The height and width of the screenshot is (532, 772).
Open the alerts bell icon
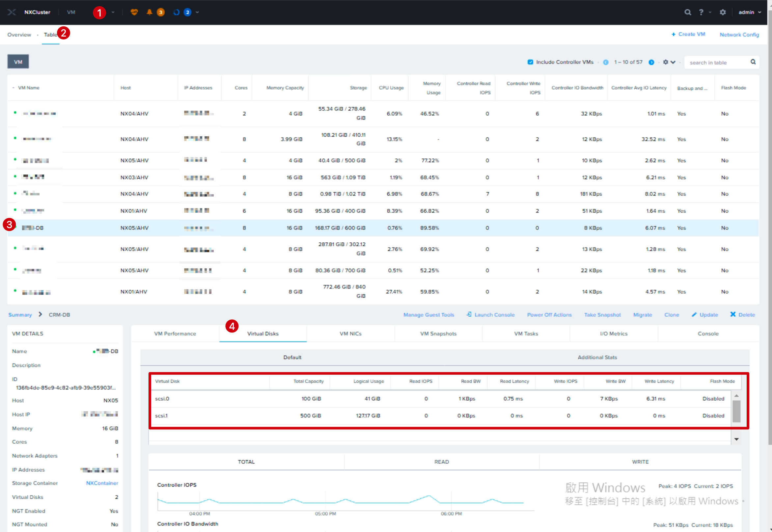click(150, 12)
